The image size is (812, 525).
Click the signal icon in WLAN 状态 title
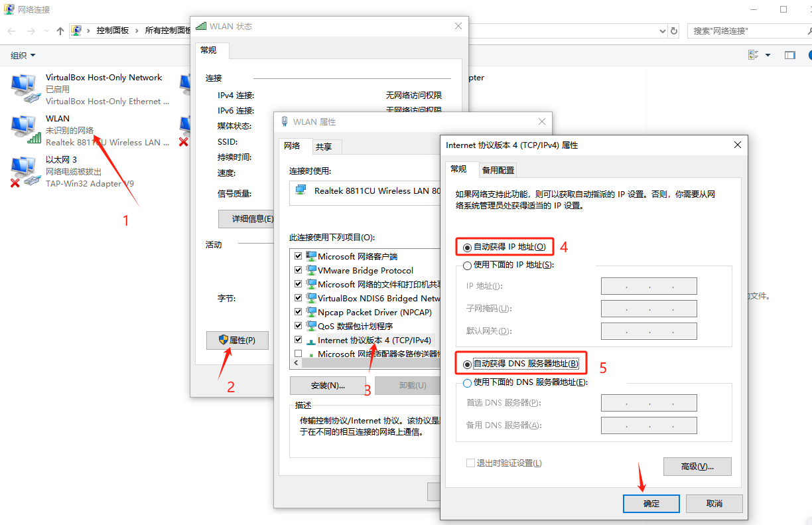tap(201, 26)
